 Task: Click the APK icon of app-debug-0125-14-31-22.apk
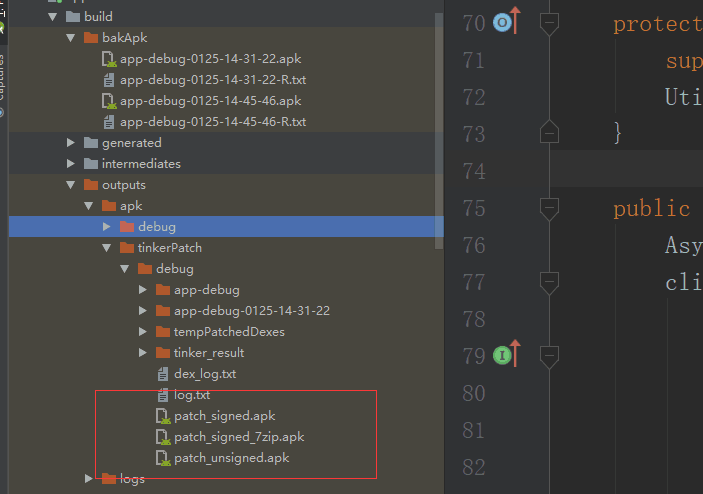(x=109, y=59)
